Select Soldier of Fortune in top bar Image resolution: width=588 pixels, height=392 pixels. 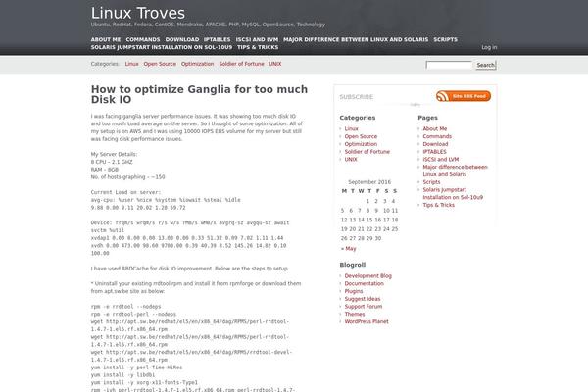pyautogui.click(x=241, y=64)
